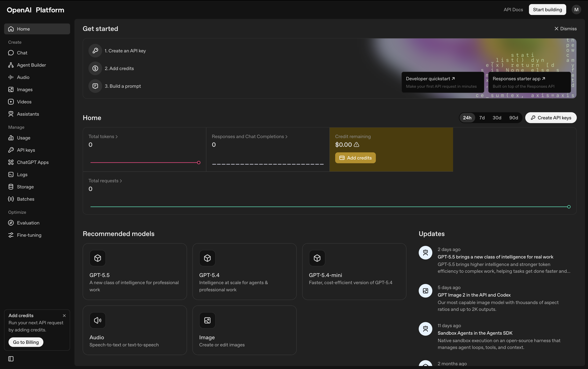Open Batches in the sidebar
Image resolution: width=588 pixels, height=369 pixels.
click(37, 199)
